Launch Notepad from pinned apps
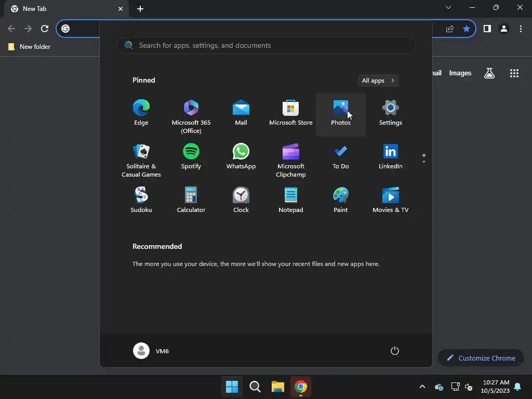Image resolution: width=532 pixels, height=399 pixels. pyautogui.click(x=291, y=201)
